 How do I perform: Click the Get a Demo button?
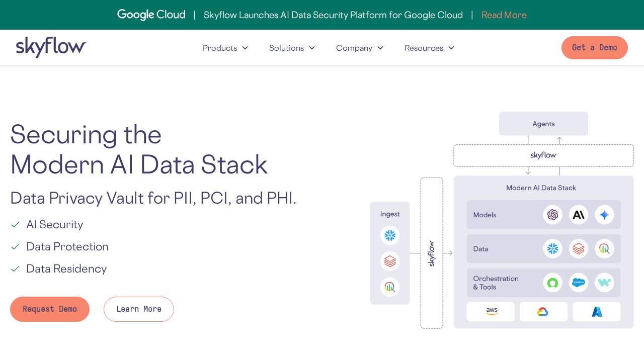pyautogui.click(x=594, y=48)
